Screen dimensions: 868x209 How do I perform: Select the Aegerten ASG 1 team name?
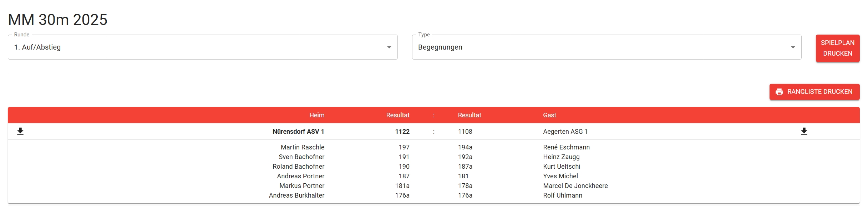(x=565, y=132)
